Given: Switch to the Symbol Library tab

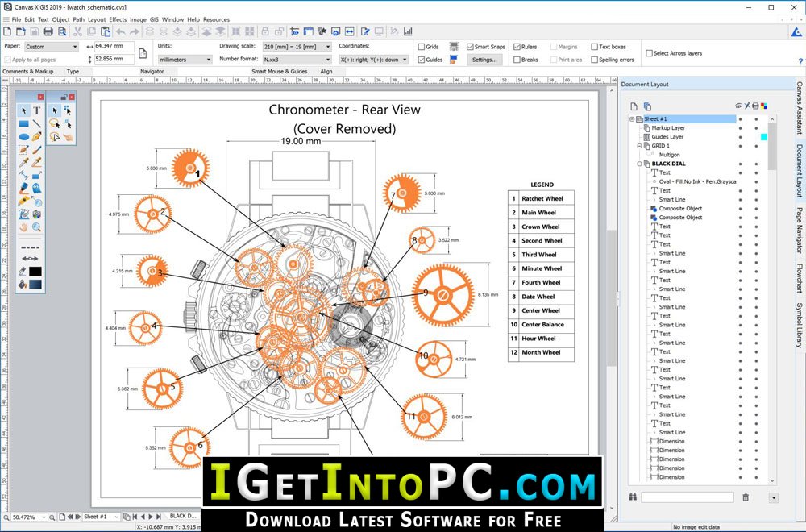Looking at the screenshot, I should (800, 326).
